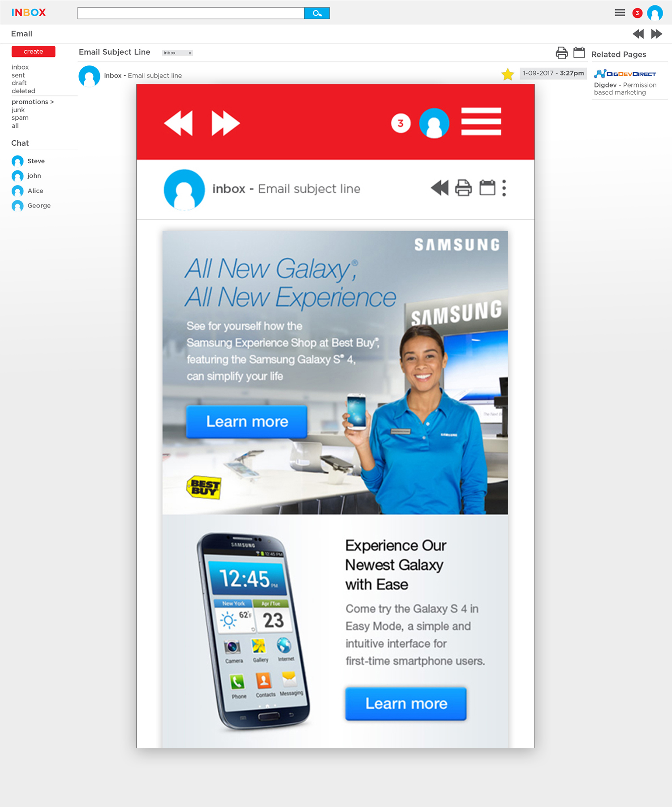This screenshot has height=807, width=672.
Task: Click the Email Subject Line heading
Action: pos(115,52)
